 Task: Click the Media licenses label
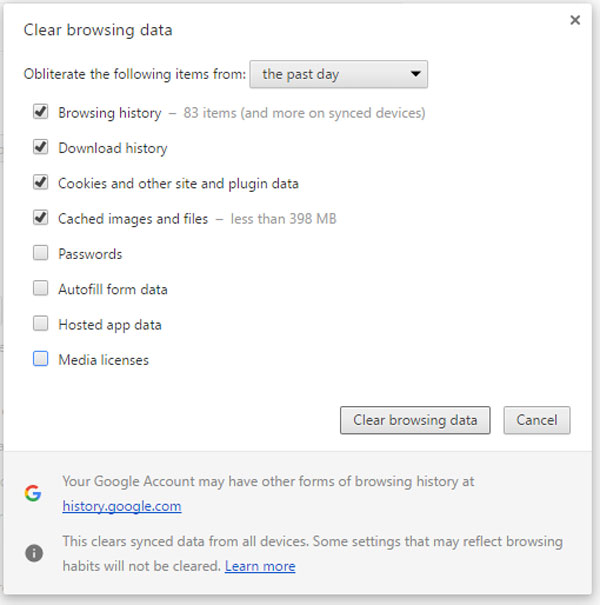[103, 360]
